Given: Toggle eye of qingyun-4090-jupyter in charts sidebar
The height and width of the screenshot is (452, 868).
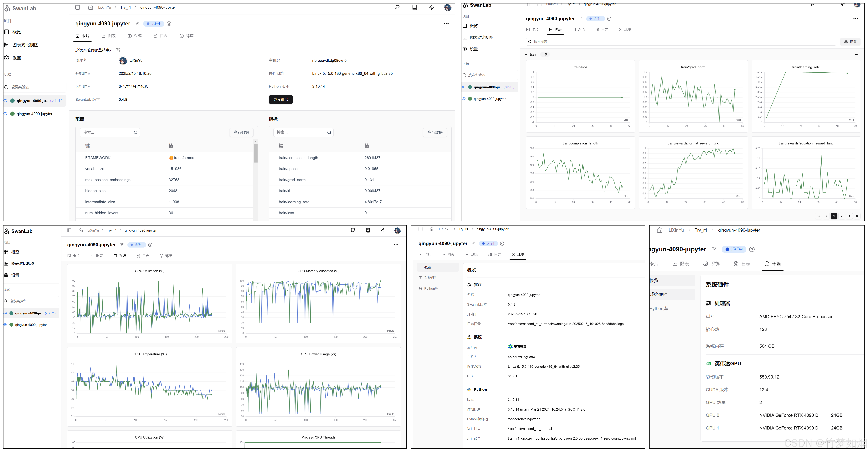Looking at the screenshot, I should (464, 99).
